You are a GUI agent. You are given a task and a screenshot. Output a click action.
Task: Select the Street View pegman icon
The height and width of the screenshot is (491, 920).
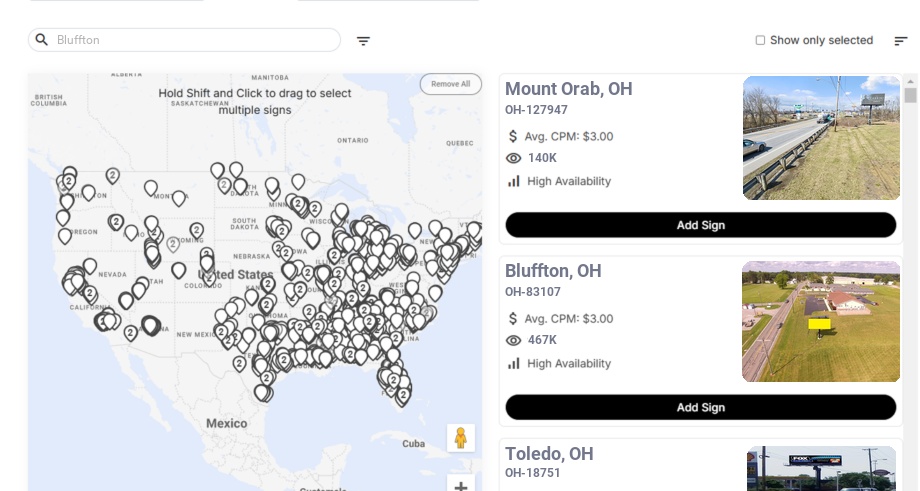click(x=461, y=438)
